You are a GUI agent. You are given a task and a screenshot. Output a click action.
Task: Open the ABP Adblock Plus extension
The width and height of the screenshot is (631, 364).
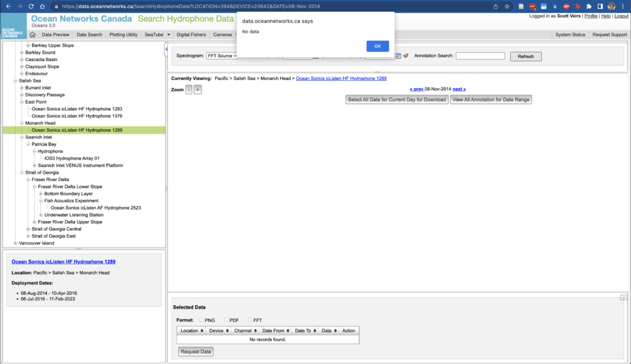(566, 6)
